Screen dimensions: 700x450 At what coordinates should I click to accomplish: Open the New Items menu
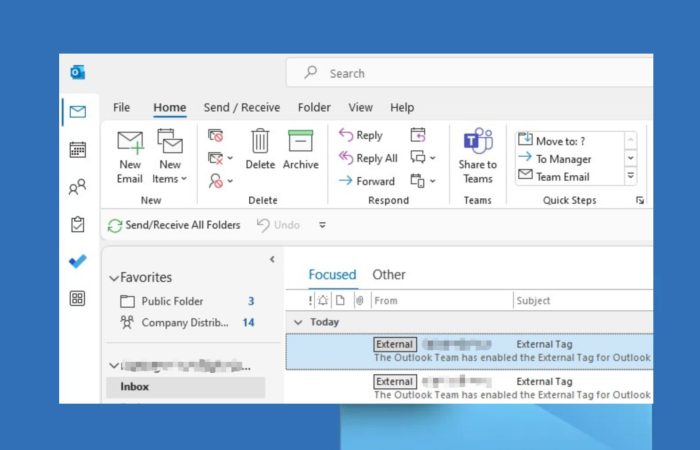point(170,157)
